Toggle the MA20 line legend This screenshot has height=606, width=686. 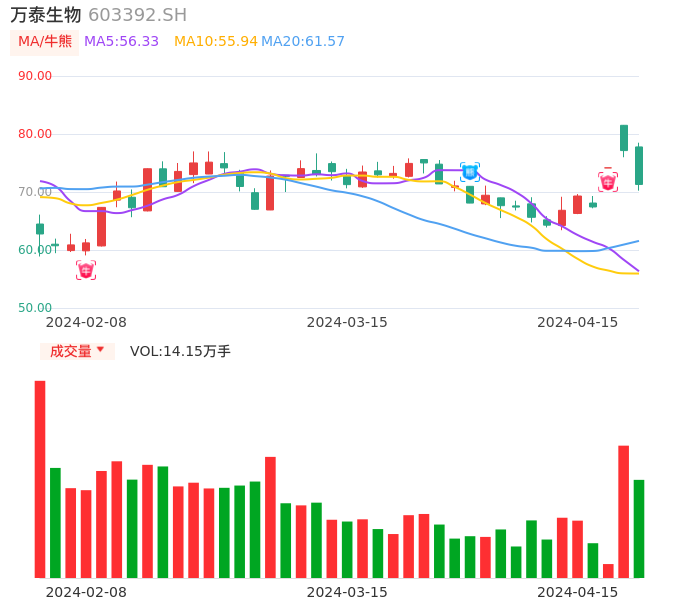(303, 42)
